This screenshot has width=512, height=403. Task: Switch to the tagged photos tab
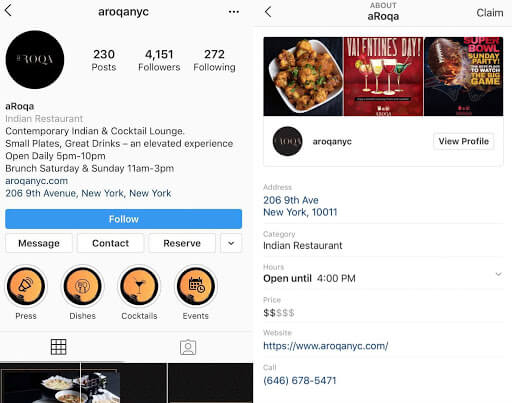188,347
